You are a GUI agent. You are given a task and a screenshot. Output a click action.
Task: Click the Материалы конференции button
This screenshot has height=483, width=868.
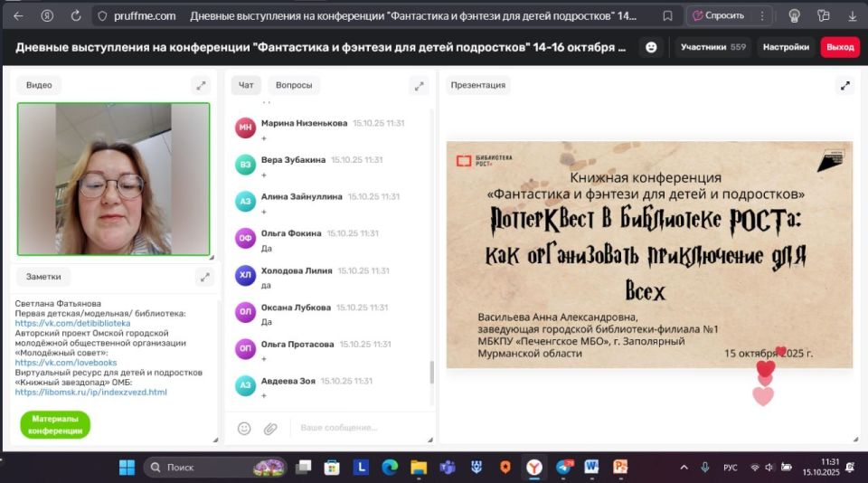click(55, 425)
